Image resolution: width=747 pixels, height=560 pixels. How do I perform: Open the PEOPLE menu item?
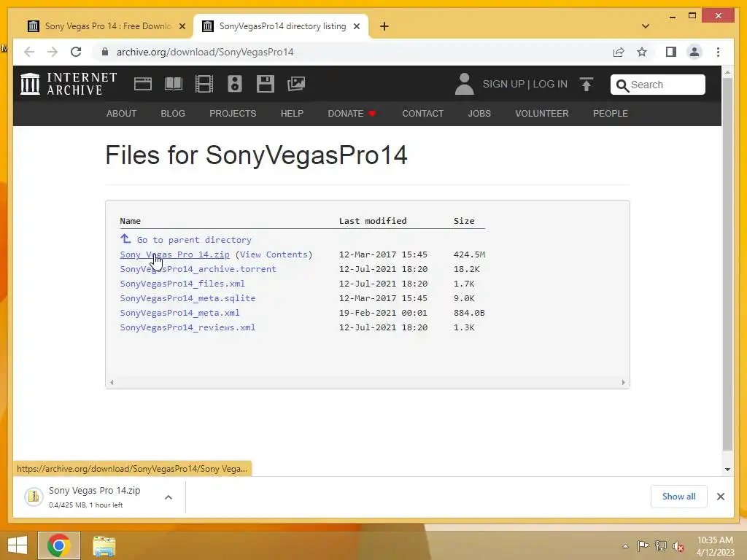[x=611, y=114]
